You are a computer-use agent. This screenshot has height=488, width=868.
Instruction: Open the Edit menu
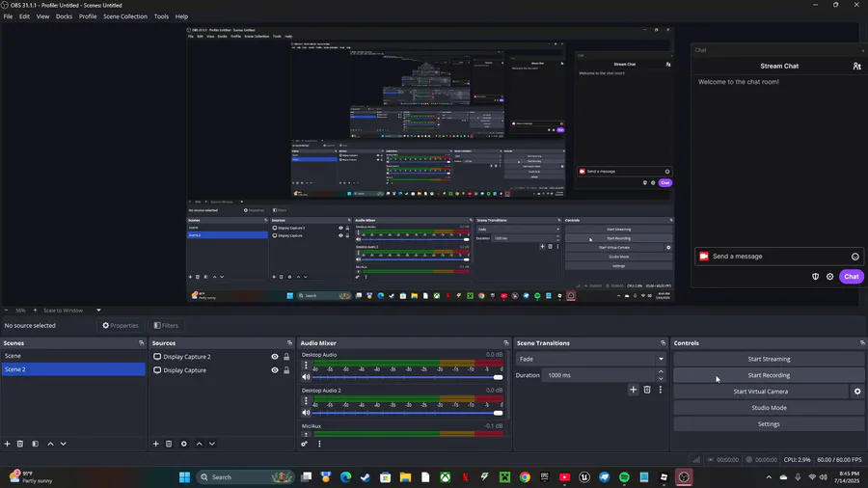tap(24, 16)
